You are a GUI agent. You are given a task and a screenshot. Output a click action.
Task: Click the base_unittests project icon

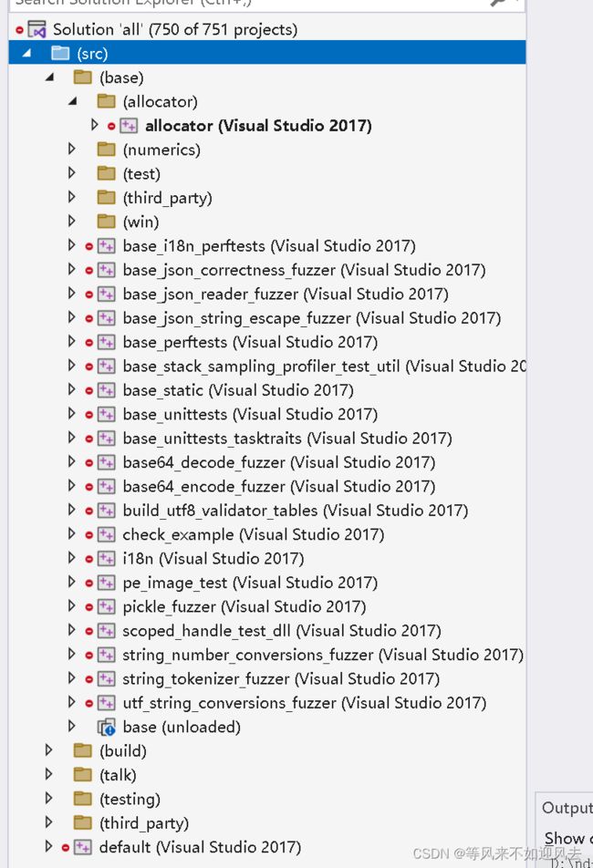click(106, 414)
